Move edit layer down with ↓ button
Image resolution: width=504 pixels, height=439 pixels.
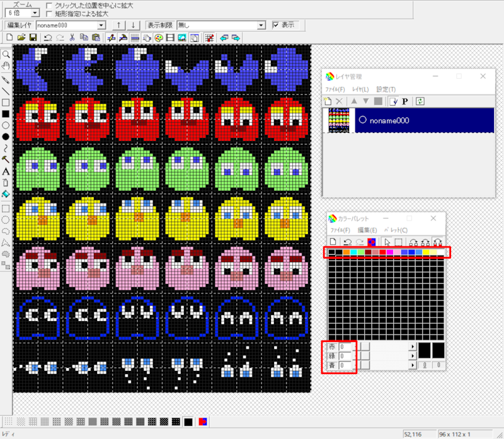coord(133,25)
